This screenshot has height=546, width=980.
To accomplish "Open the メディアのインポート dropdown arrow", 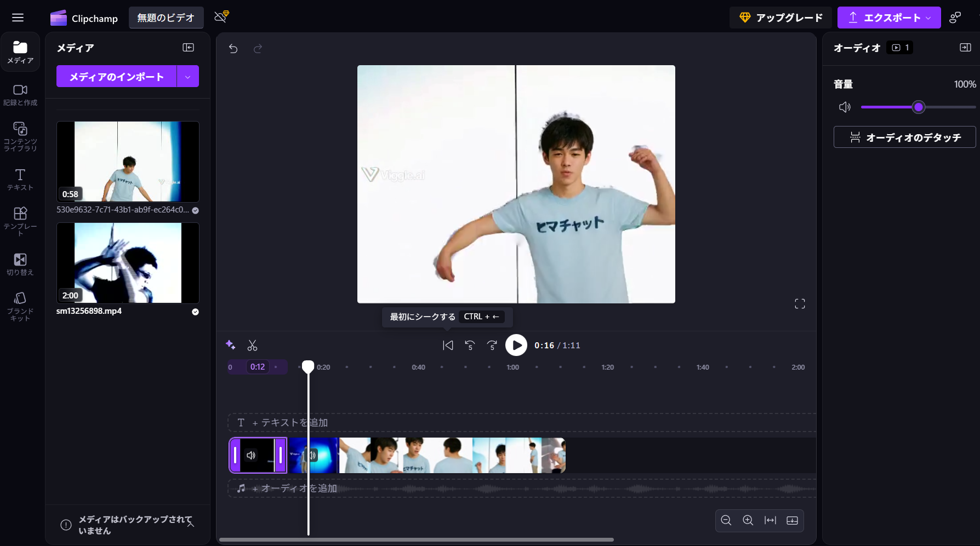I will (x=188, y=77).
